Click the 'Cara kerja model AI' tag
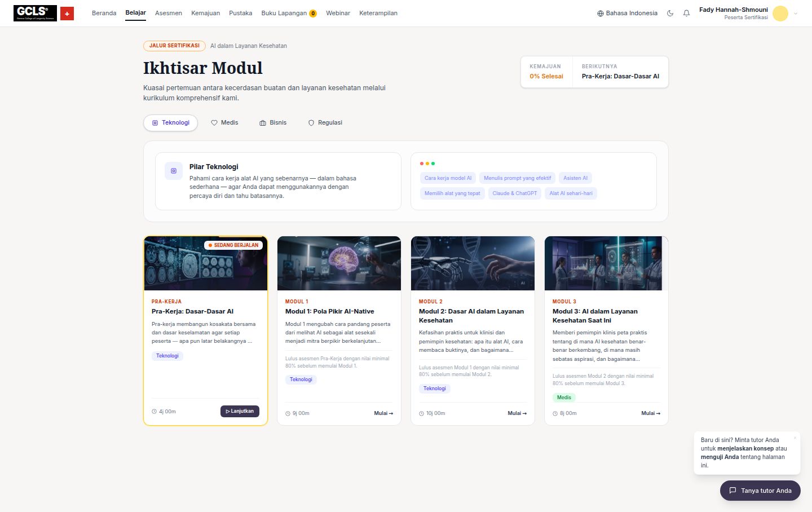This screenshot has width=812, height=512. tap(448, 178)
